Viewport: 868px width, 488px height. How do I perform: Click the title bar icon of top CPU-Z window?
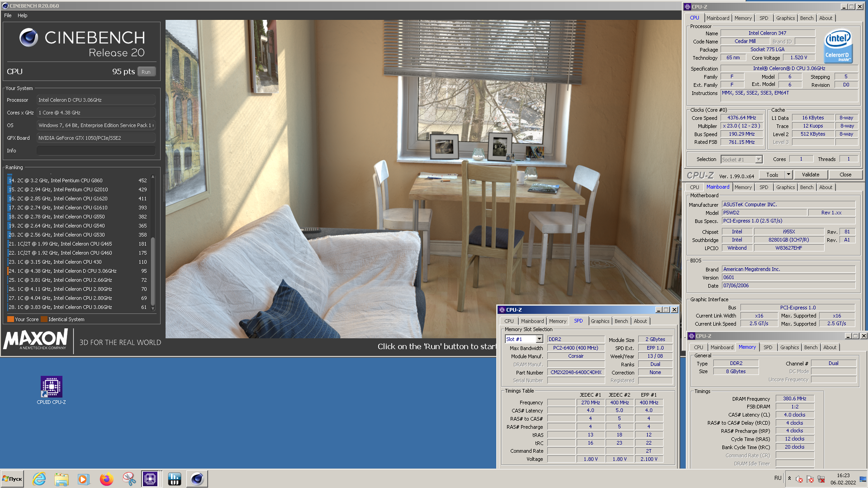[688, 7]
